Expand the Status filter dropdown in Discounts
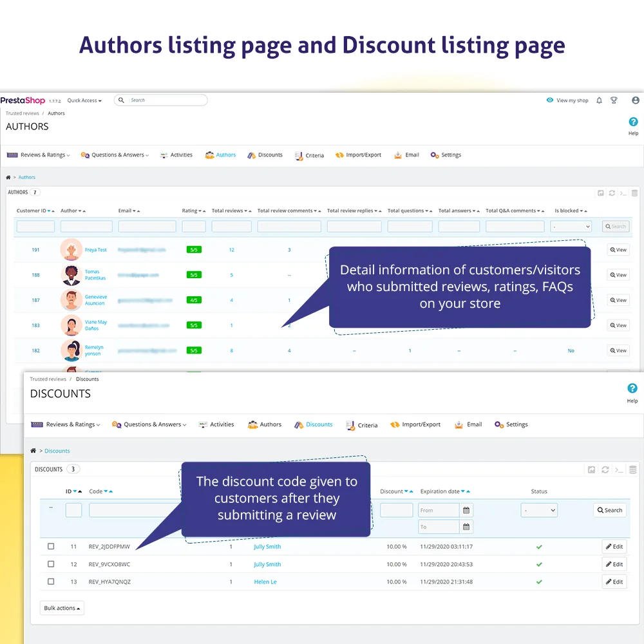644x644 pixels. point(539,510)
